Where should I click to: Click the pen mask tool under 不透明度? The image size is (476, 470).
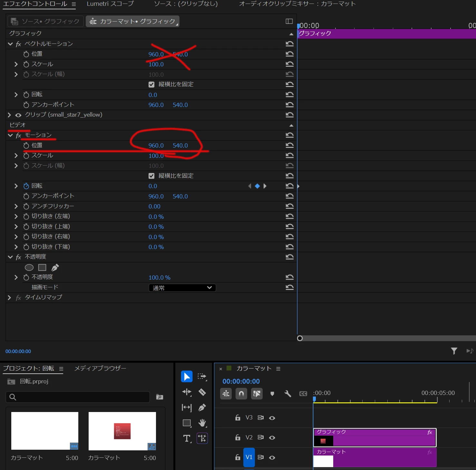(55, 267)
